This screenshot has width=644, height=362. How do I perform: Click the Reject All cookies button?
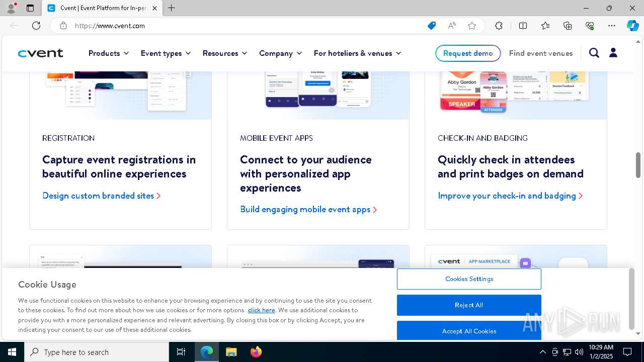tap(469, 305)
